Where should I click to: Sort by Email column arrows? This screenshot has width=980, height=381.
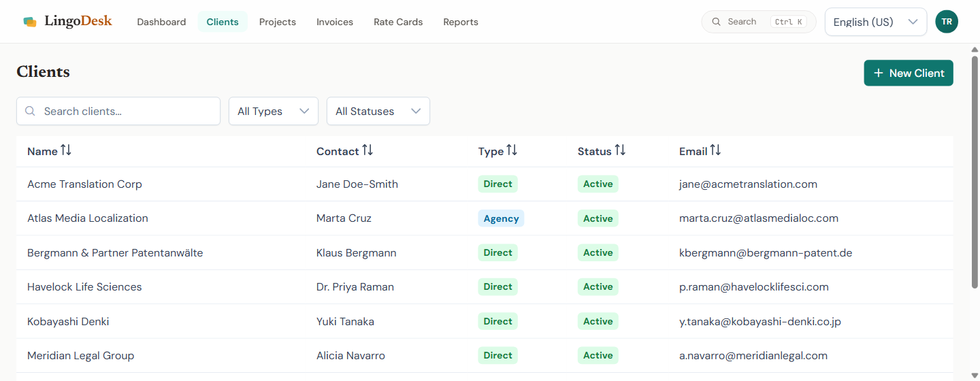pos(715,150)
